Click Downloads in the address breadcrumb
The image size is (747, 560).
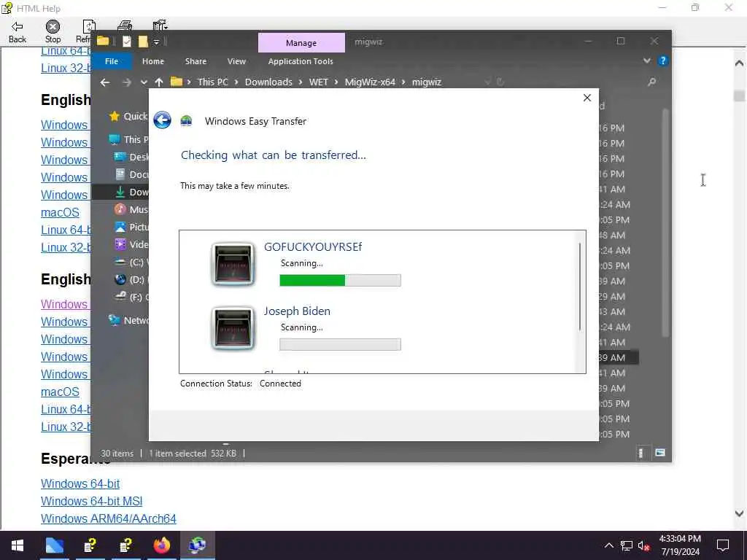tap(268, 82)
